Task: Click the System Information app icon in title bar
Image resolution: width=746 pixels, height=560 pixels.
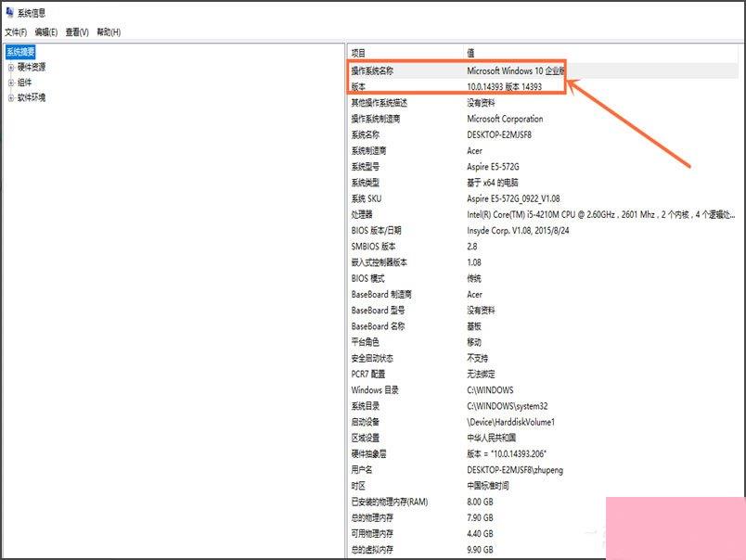Action: [x=9, y=12]
